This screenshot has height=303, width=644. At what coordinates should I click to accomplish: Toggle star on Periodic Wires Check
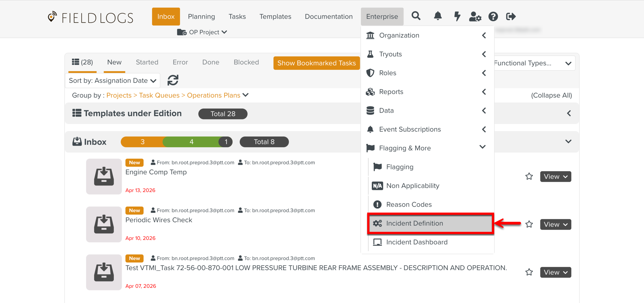[x=529, y=224]
